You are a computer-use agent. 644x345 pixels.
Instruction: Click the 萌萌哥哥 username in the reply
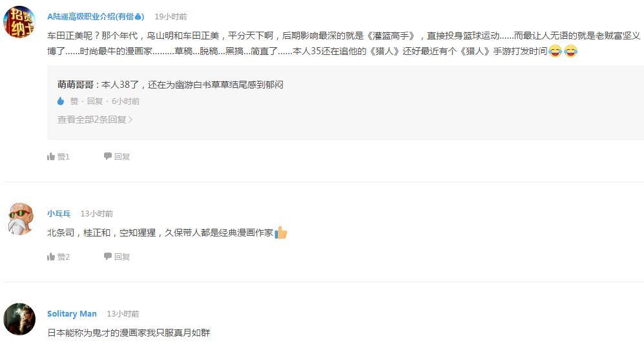[76, 85]
